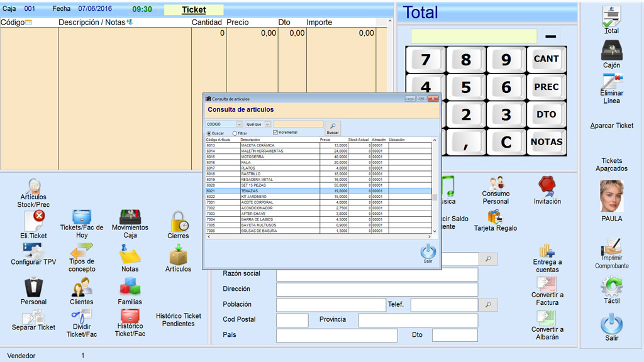Open Tarjeta Regalo gift card
The width and height of the screenshot is (644, 362).
click(495, 216)
